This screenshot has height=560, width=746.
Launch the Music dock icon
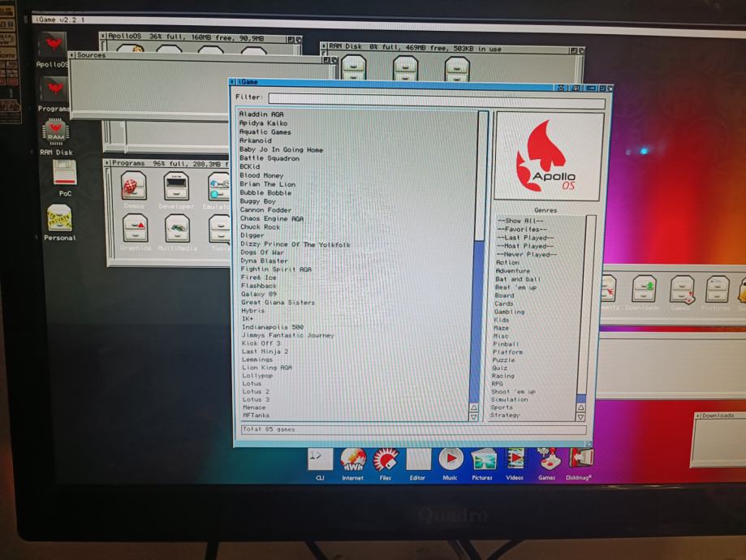point(450,460)
